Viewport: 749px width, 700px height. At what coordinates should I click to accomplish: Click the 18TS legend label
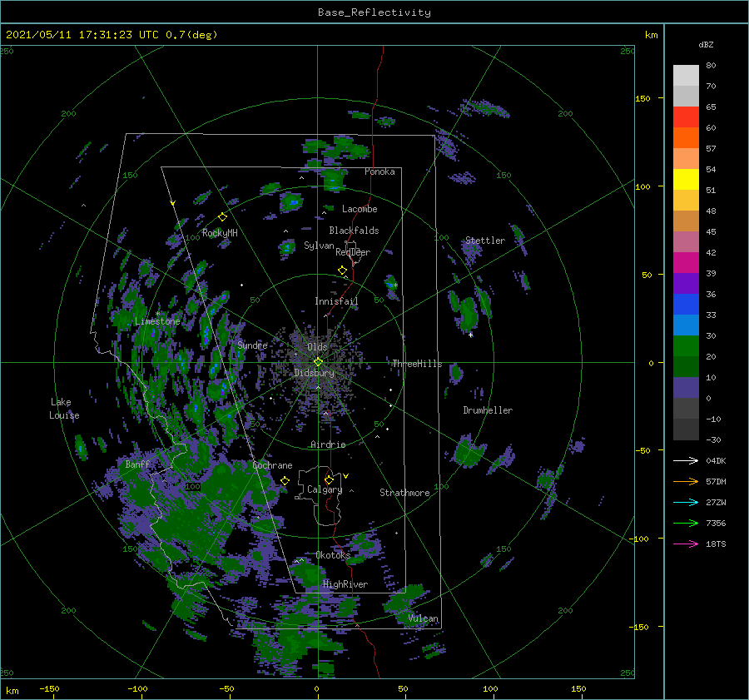(x=716, y=544)
